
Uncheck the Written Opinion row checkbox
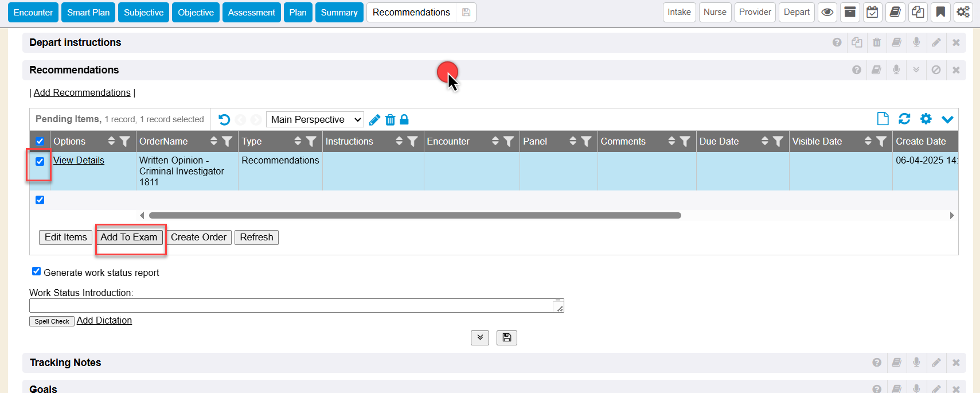click(x=40, y=161)
